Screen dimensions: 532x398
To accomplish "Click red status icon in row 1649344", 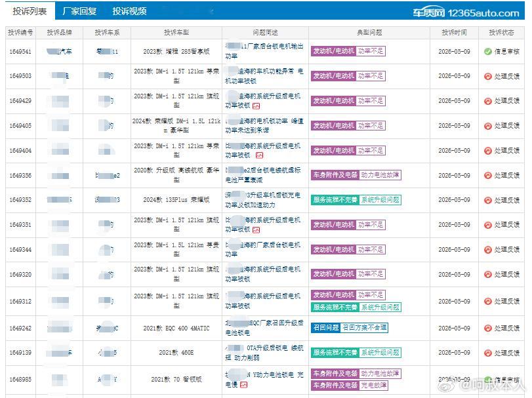I will coord(488,250).
